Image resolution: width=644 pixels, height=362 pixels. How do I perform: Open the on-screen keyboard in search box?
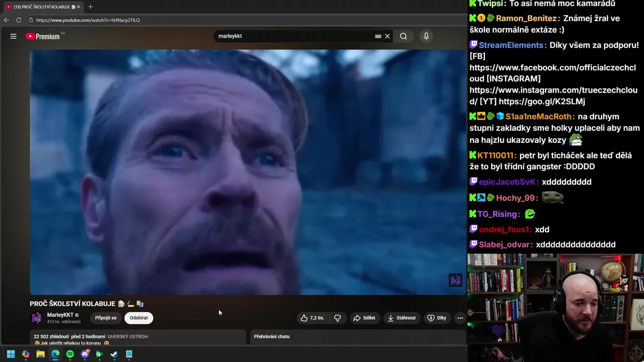pos(378,36)
